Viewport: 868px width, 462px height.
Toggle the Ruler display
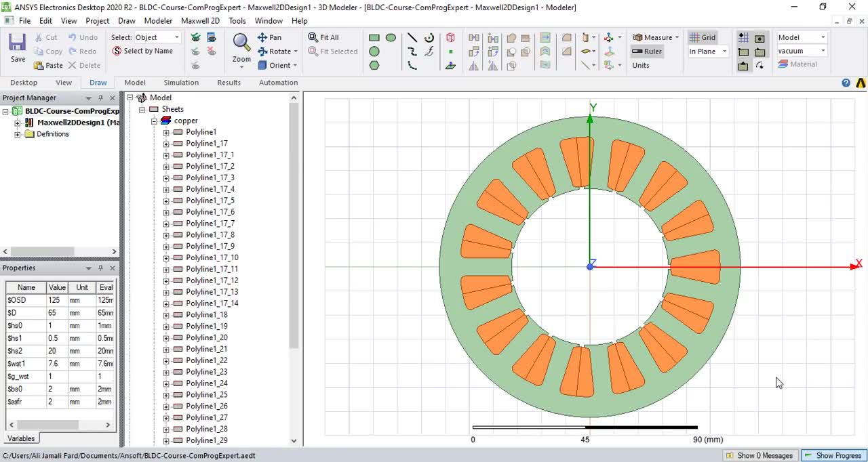(647, 51)
